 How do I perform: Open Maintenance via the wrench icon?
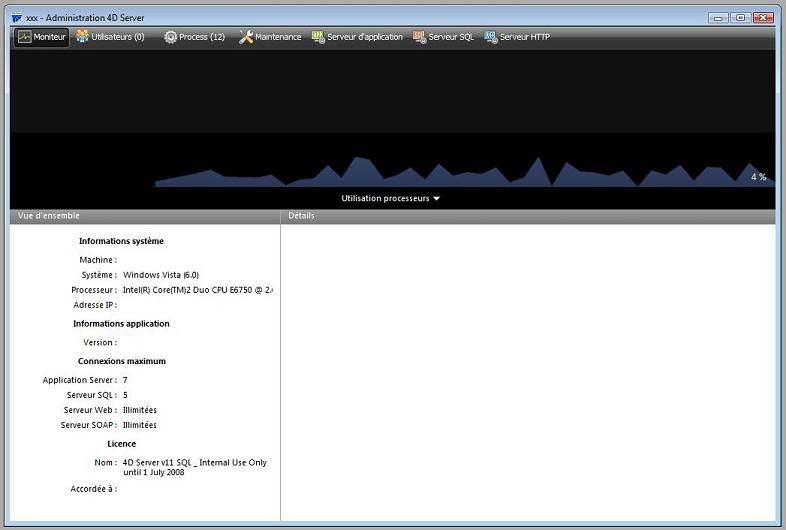[x=246, y=37]
